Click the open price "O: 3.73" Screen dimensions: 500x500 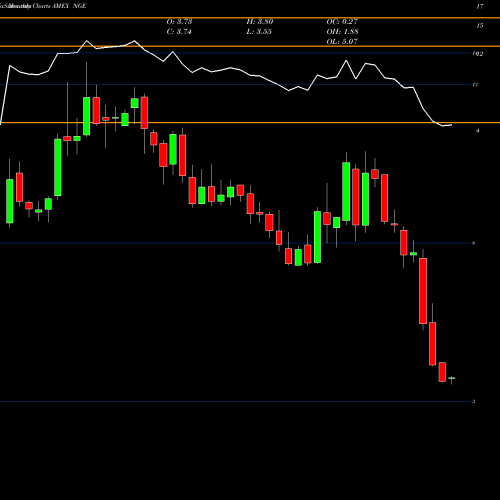[179, 22]
